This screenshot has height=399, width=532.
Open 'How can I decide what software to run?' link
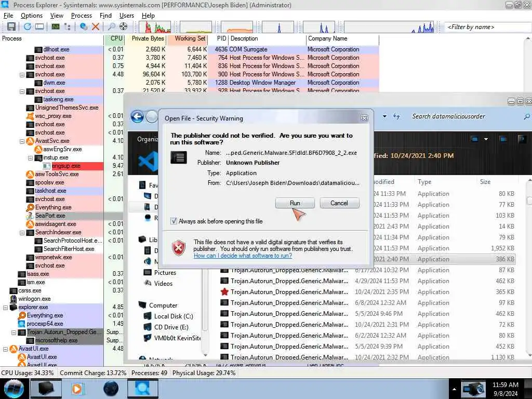pos(243,256)
